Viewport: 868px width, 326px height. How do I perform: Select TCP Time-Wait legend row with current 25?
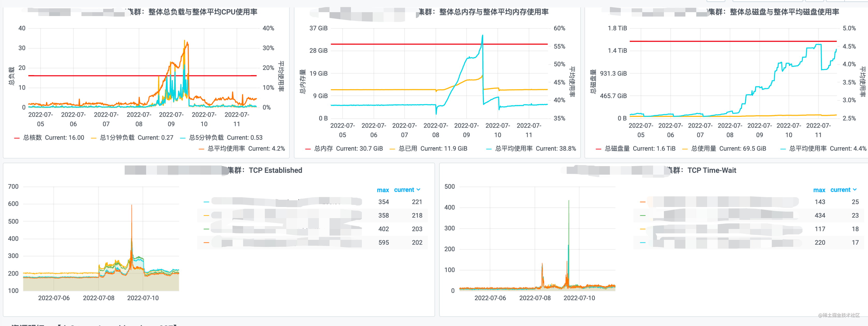pyautogui.click(x=749, y=202)
